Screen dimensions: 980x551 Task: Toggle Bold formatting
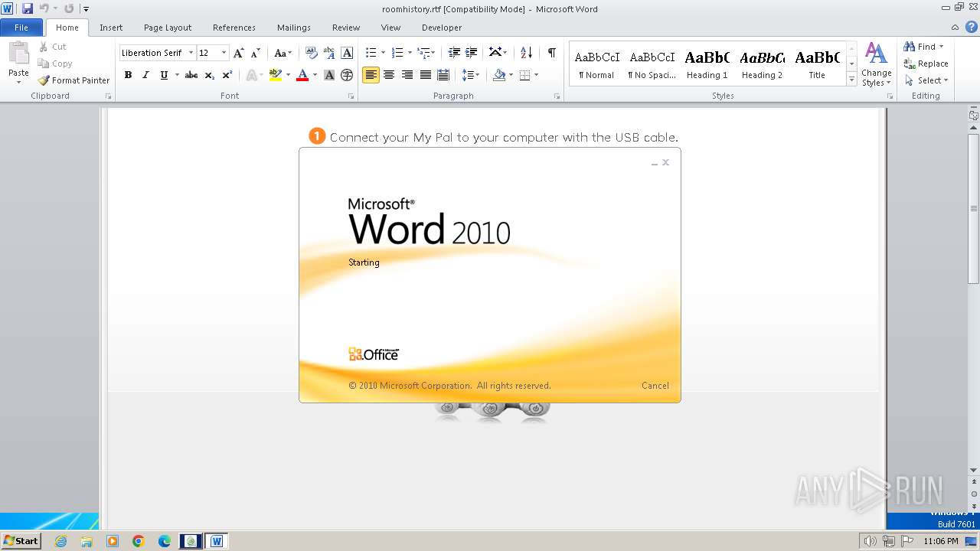point(128,75)
